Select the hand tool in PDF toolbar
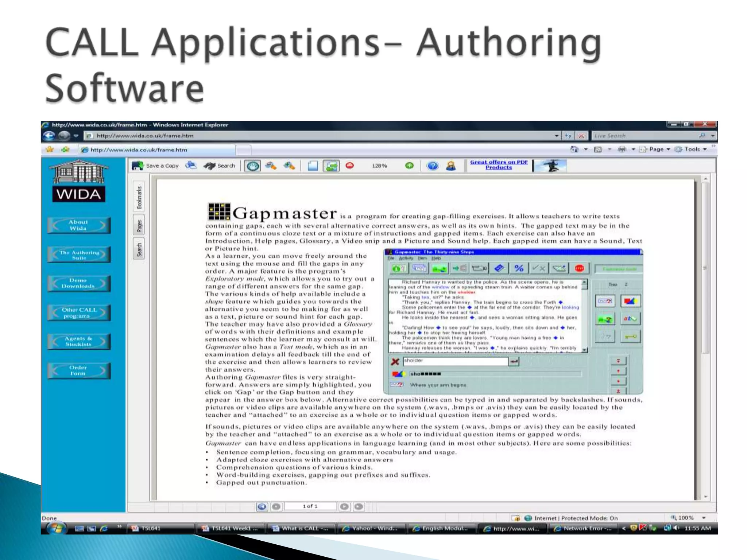Viewport: 747px width, 560px height. click(x=253, y=166)
